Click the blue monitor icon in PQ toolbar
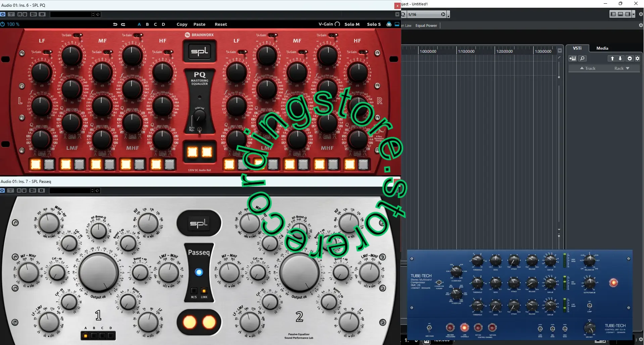Image resolution: width=644 pixels, height=345 pixels. [397, 24]
